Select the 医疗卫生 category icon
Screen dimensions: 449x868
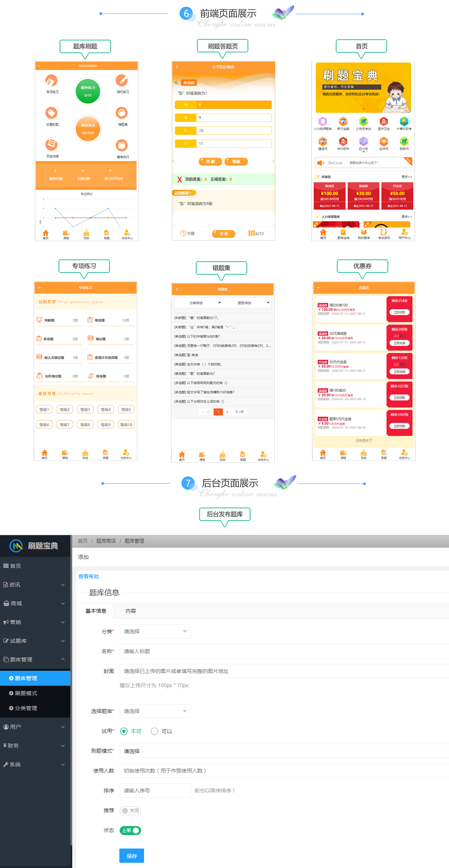pyautogui.click(x=384, y=121)
